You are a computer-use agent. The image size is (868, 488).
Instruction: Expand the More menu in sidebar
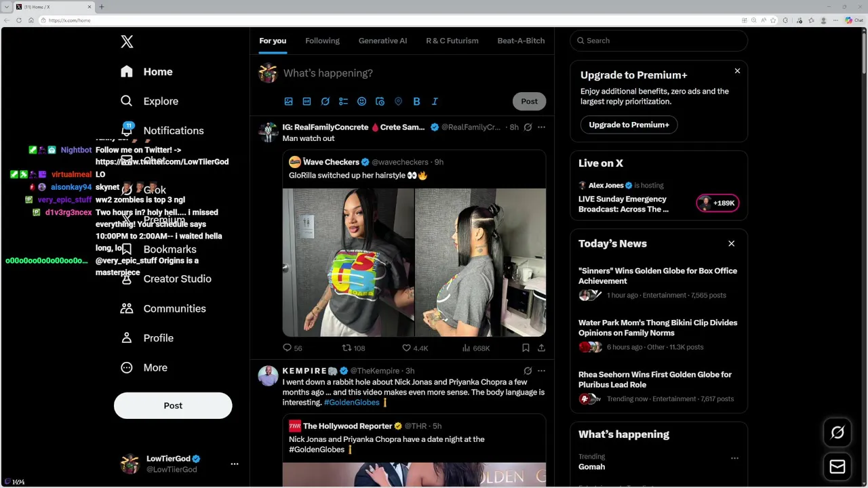coord(144,367)
